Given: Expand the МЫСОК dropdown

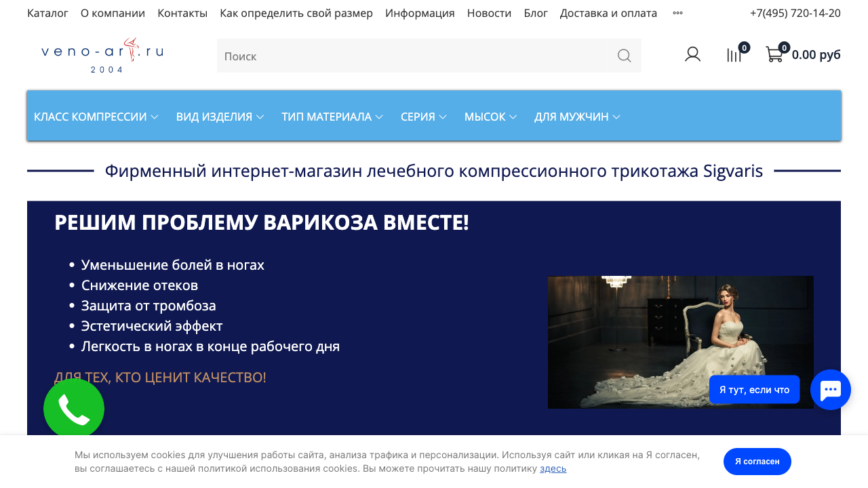Looking at the screenshot, I should [x=491, y=117].
